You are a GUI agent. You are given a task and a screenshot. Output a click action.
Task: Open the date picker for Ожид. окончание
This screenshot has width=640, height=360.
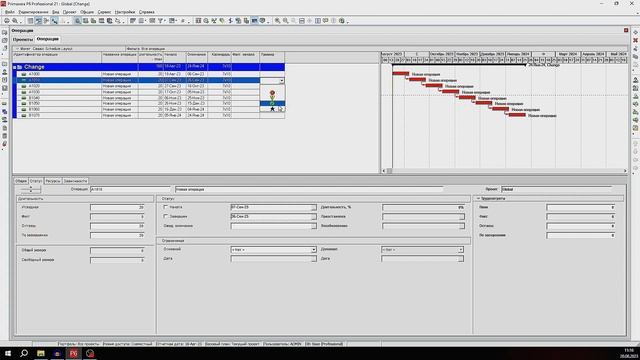pyautogui.click(x=313, y=226)
